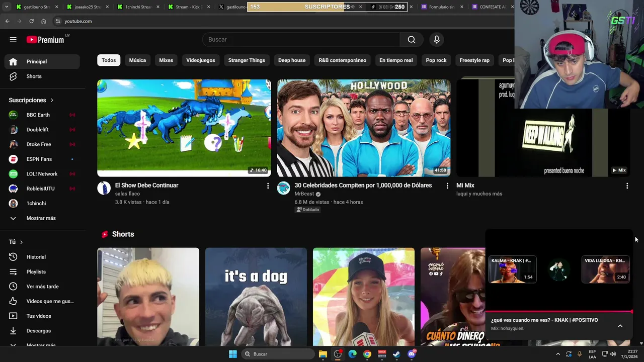644x362 pixels.
Task: Select the En tiempo real chip
Action: [396, 60]
